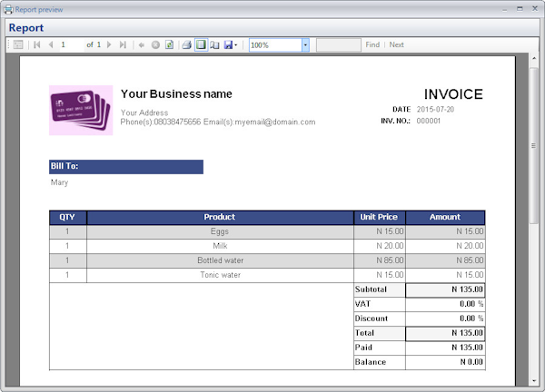Click the 'Bill To:' header bar
Screen dimensions: 545x392
[x=126, y=167]
